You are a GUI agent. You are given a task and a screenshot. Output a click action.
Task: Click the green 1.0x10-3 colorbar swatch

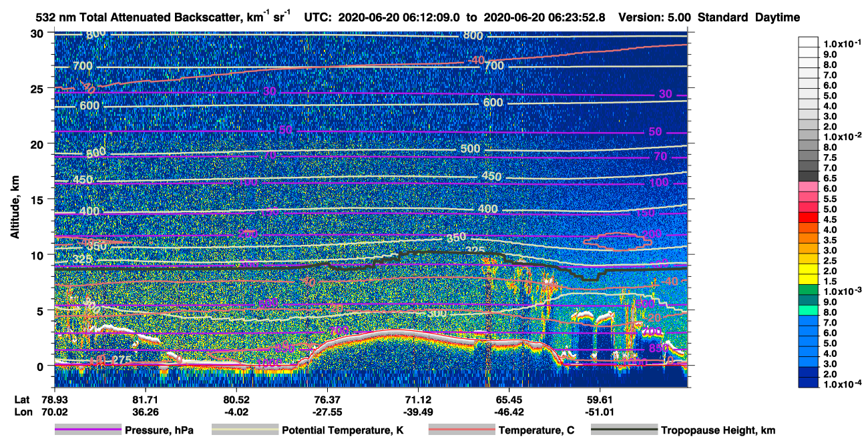click(x=809, y=290)
